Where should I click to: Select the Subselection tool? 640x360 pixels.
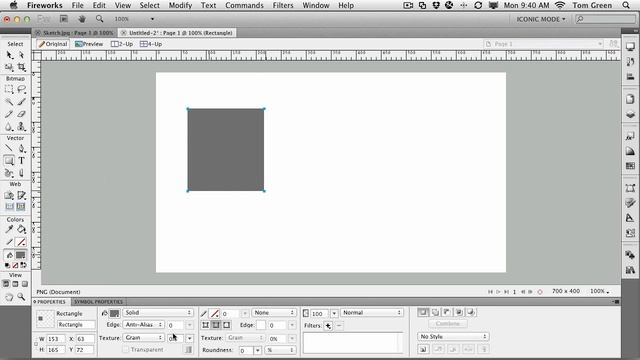(x=21, y=55)
